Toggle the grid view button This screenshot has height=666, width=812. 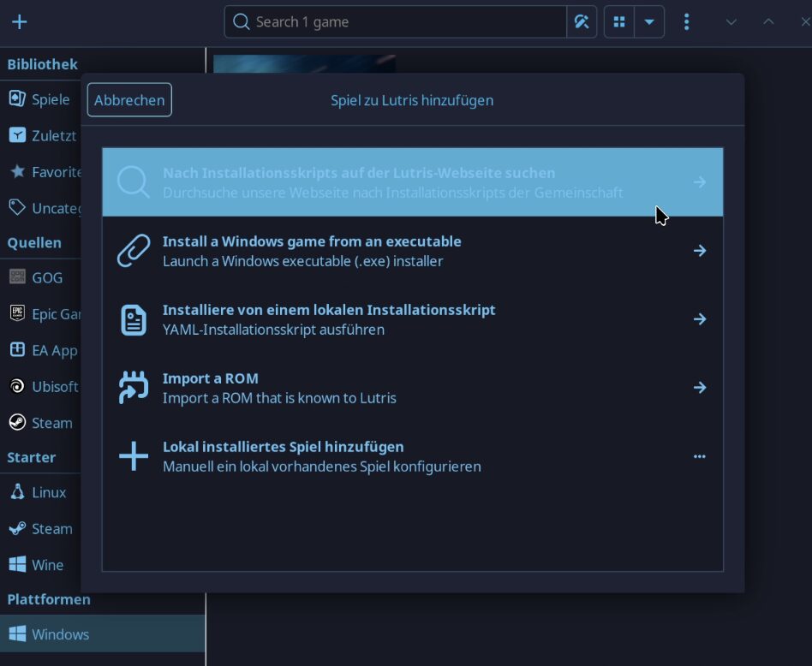pyautogui.click(x=619, y=22)
